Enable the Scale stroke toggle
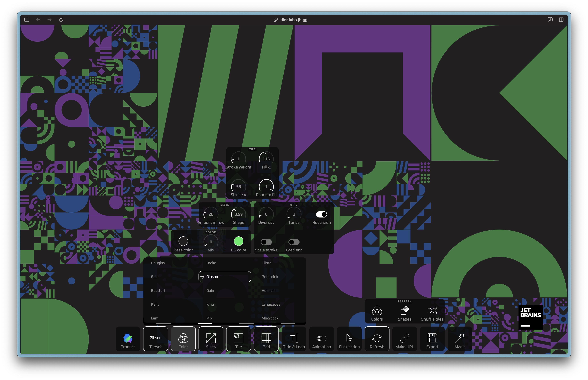 (x=266, y=242)
